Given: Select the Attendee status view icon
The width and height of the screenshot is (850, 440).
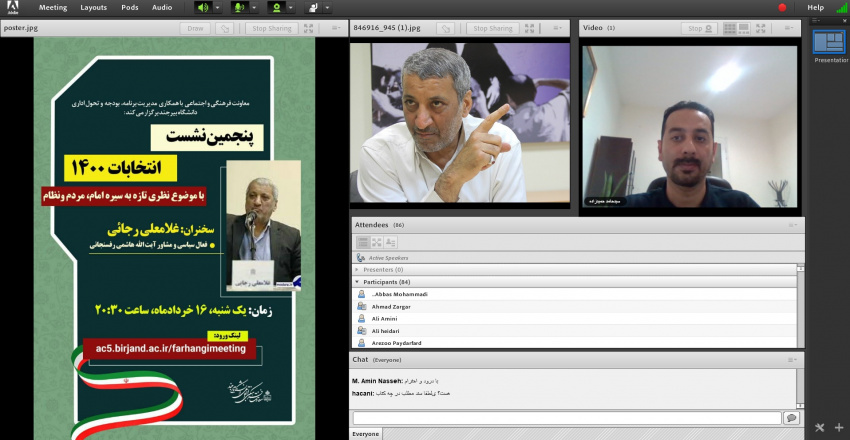Looking at the screenshot, I should tap(390, 242).
